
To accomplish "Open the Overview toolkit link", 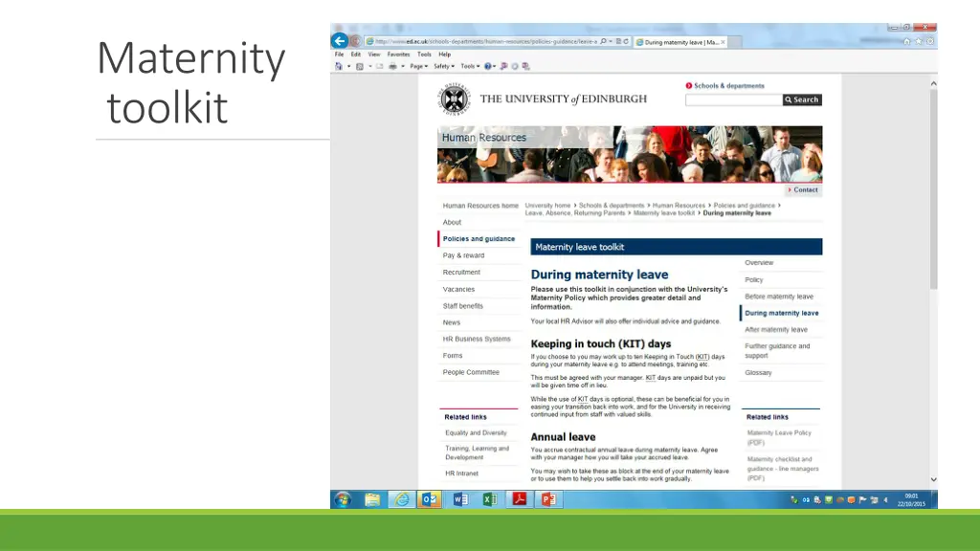I will pos(759,263).
